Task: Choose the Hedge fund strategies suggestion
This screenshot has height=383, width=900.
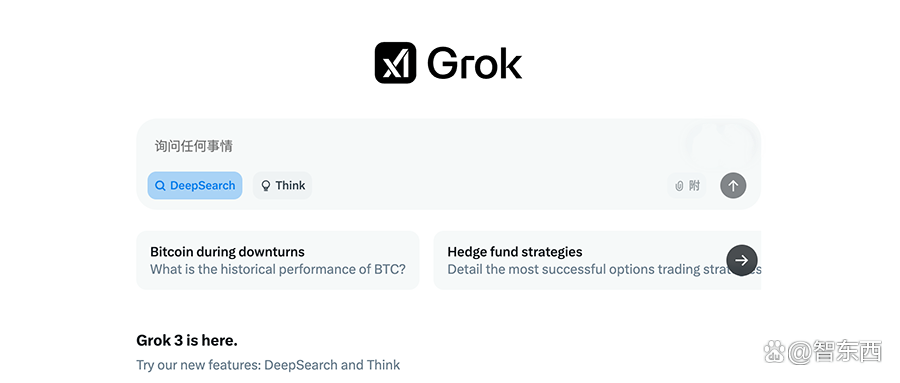Action: (597, 260)
